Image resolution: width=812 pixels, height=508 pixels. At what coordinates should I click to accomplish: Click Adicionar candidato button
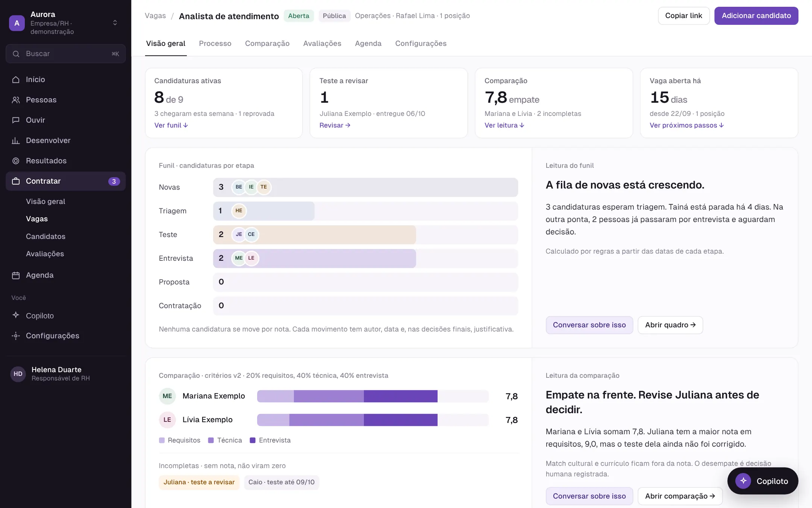click(756, 16)
